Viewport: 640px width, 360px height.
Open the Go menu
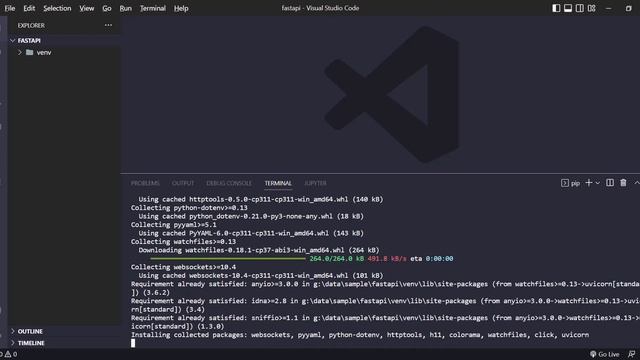(107, 8)
